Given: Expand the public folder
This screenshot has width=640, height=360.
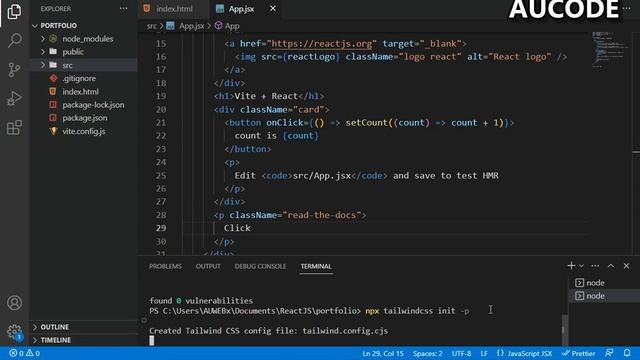Looking at the screenshot, I should click(x=83, y=52).
